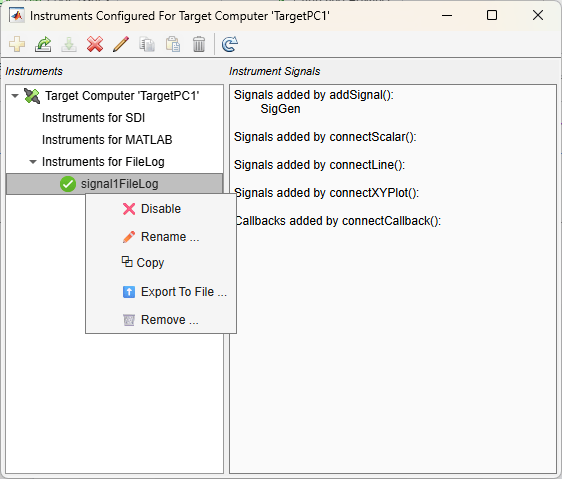Choose Disable from the context menu

[x=161, y=209]
